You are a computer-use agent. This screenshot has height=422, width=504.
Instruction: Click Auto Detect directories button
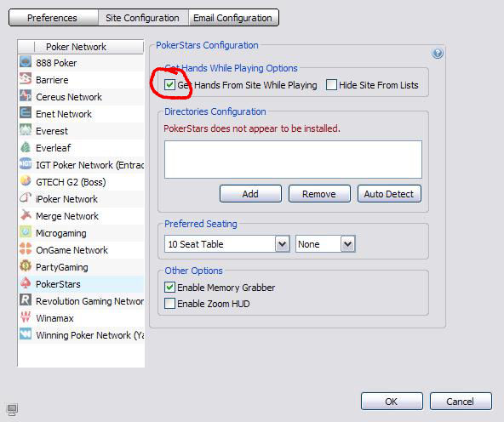coord(389,194)
